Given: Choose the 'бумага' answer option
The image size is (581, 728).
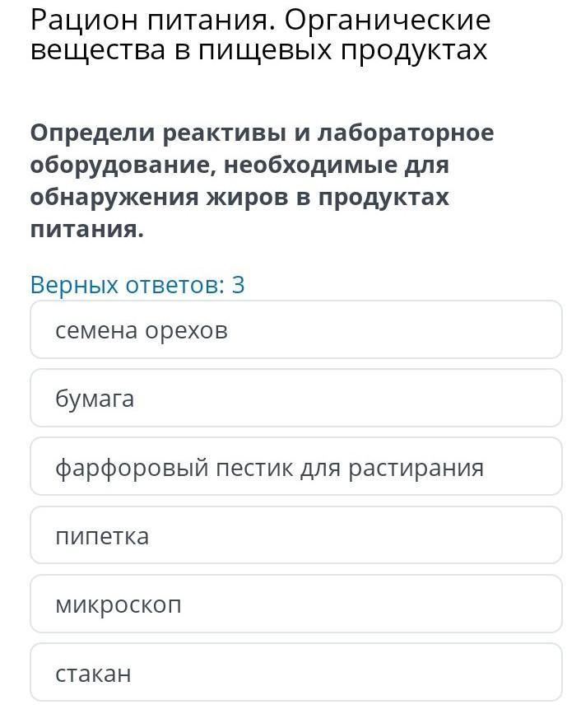Looking at the screenshot, I should point(296,399).
